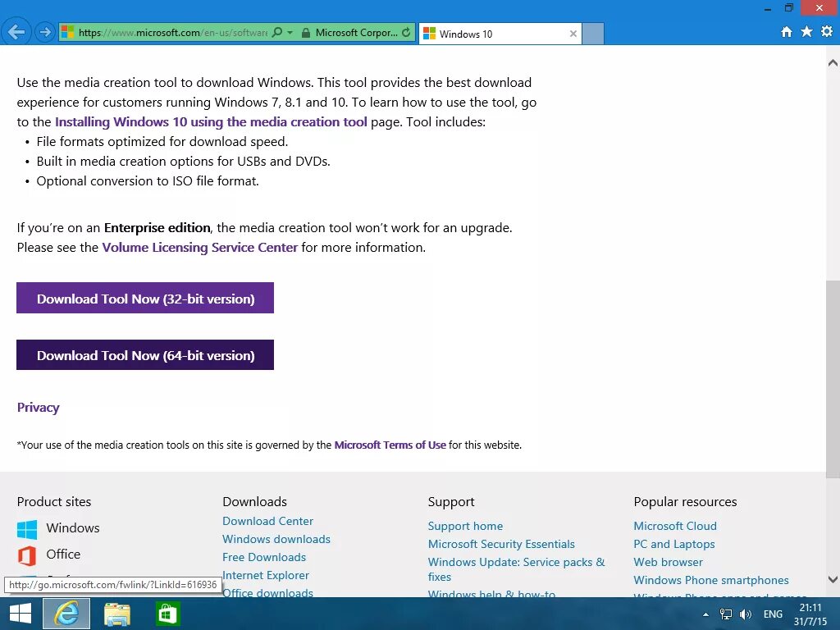
Task: Open Installing Windows 10 using media creation tool link
Action: point(211,121)
